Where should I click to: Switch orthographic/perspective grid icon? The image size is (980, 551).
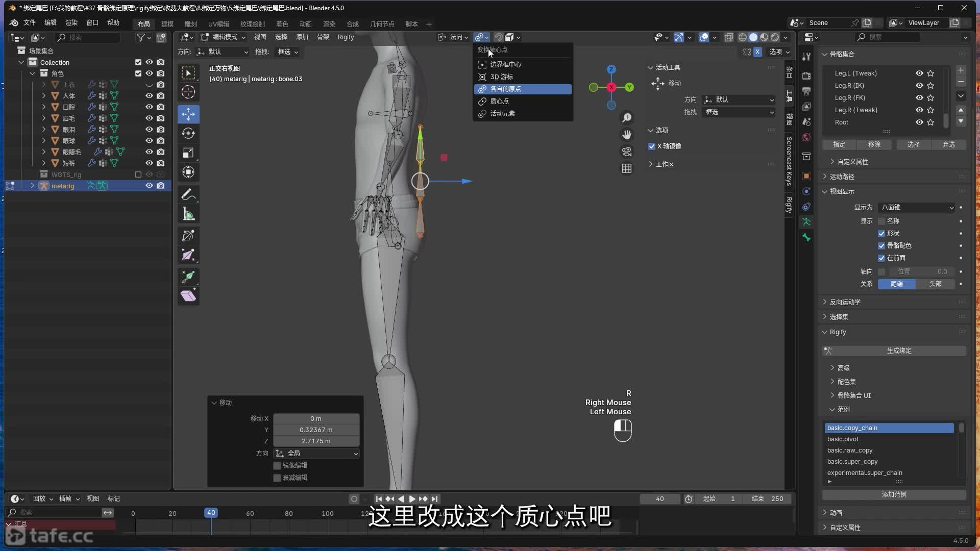click(x=627, y=168)
